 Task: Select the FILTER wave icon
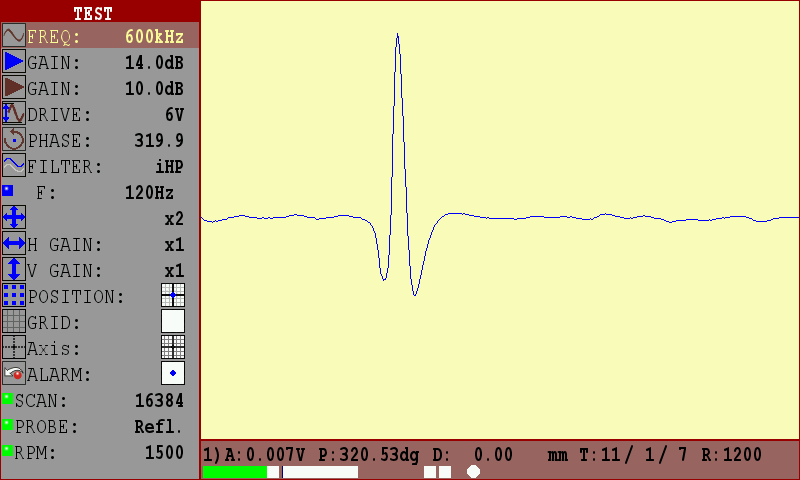(x=14, y=166)
